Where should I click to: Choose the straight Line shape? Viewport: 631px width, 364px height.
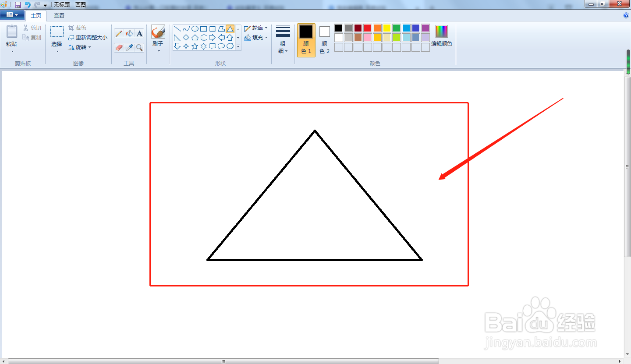coord(177,29)
